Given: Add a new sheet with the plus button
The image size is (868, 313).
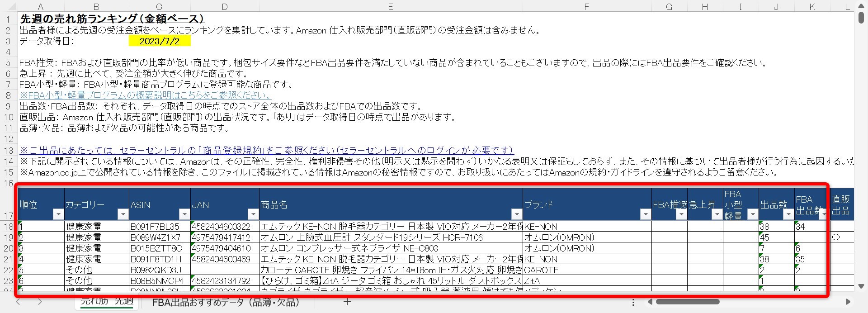Looking at the screenshot, I should coord(347,302).
